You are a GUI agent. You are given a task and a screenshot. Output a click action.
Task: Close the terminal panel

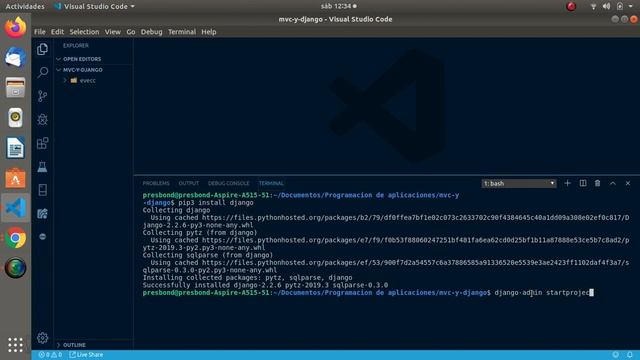[x=628, y=183]
